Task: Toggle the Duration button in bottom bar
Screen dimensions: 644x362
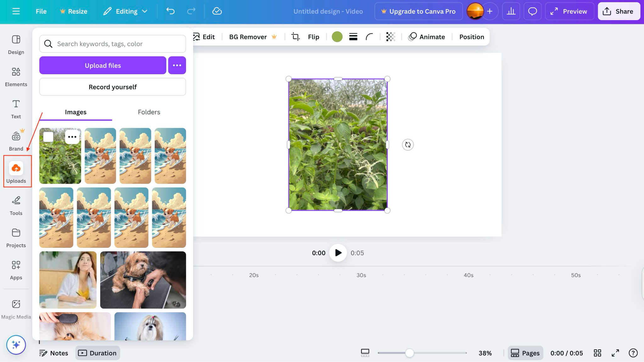Action: point(97,353)
